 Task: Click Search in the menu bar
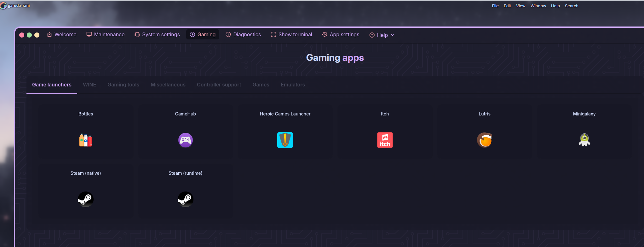click(572, 6)
